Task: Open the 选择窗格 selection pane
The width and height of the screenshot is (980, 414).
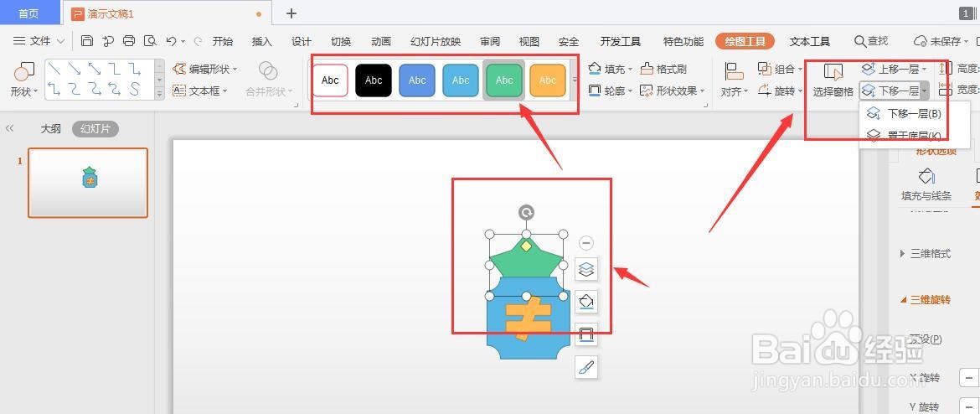Action: click(x=833, y=80)
